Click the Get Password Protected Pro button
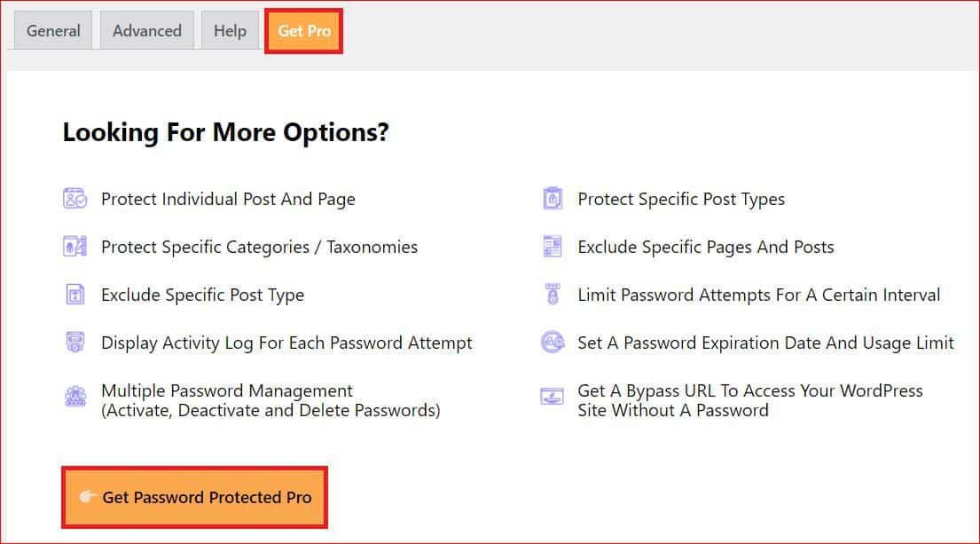This screenshot has height=544, width=980. pos(194,498)
